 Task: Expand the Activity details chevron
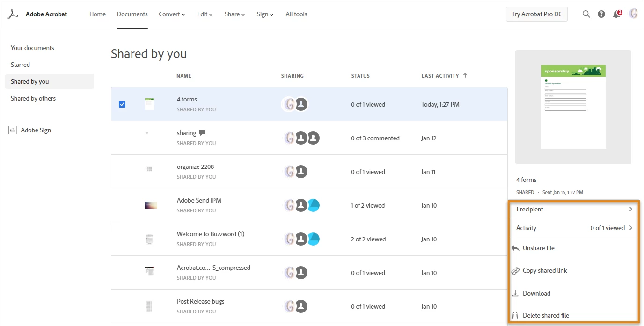630,228
